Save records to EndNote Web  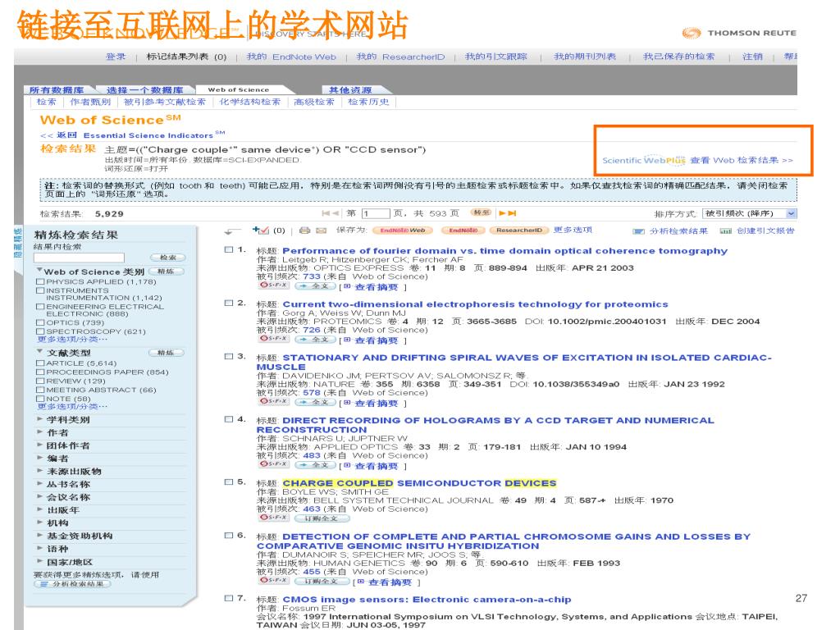[402, 231]
